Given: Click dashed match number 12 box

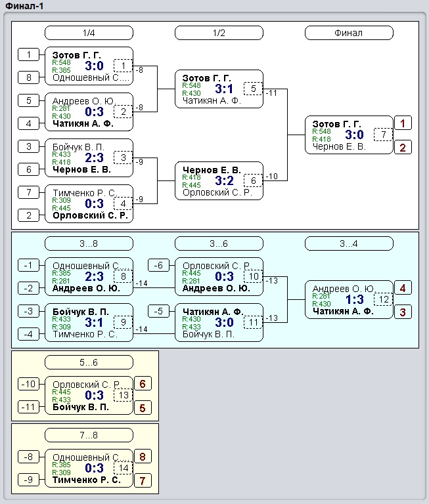Looking at the screenshot, I should tap(383, 299).
